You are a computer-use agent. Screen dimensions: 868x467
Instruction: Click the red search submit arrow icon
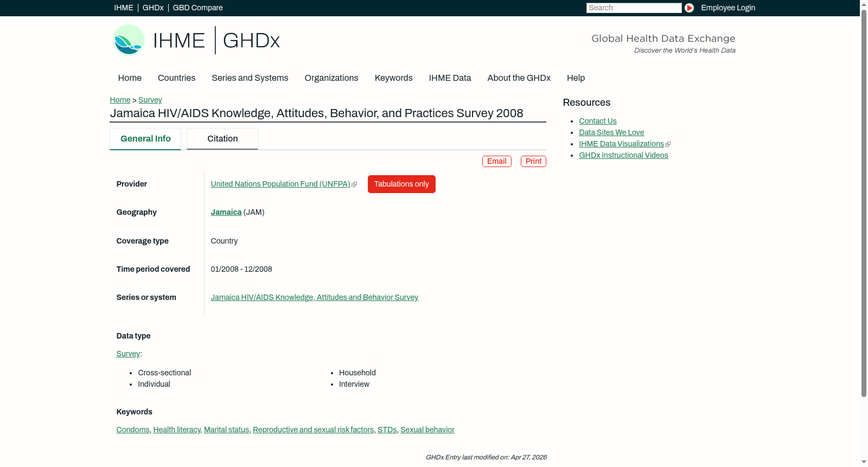point(689,8)
